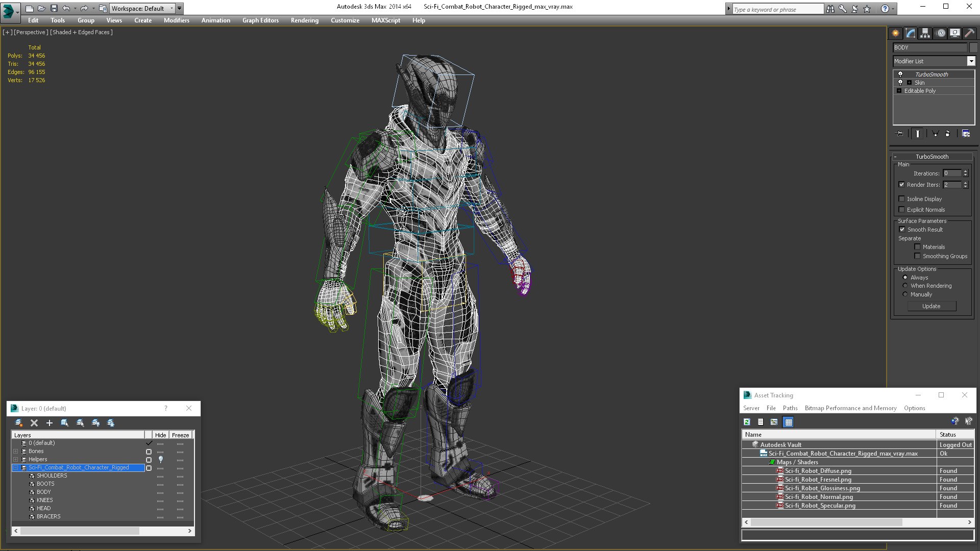Screen dimensions: 980x551
Task: Enable Separate by Materials checkbox
Action: tap(917, 247)
